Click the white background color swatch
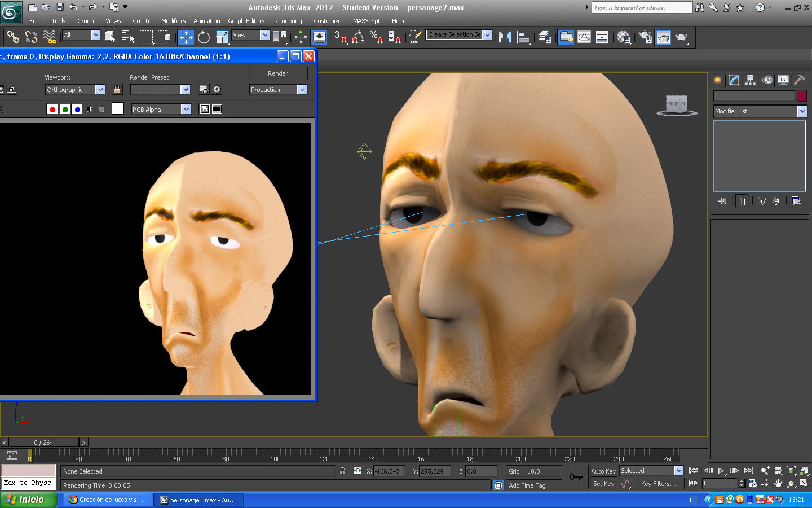The width and height of the screenshot is (812, 508). click(118, 109)
